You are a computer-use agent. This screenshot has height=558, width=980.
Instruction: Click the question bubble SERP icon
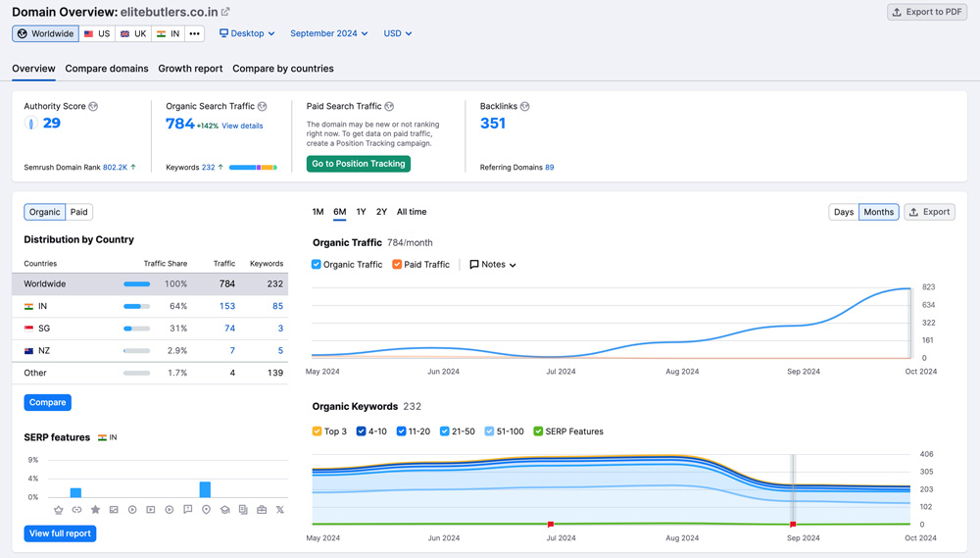tap(187, 510)
